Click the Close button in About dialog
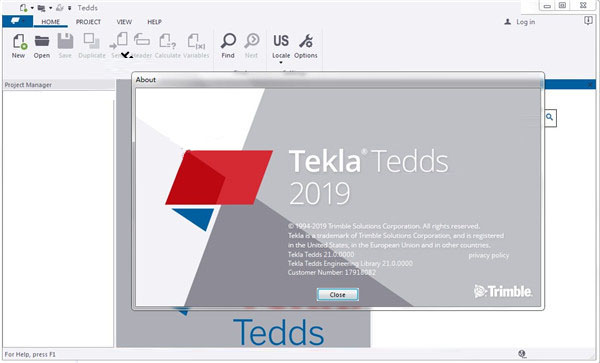600x363 pixels. click(338, 295)
